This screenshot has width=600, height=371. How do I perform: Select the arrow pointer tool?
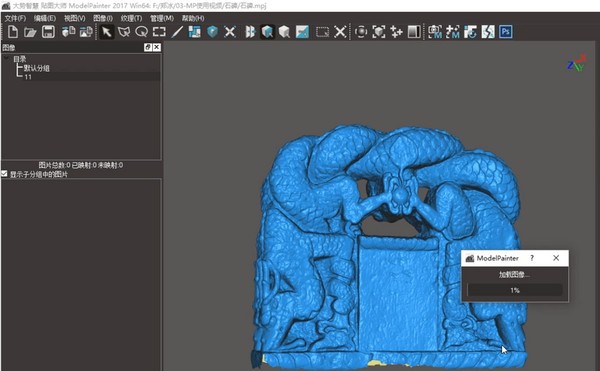106,32
